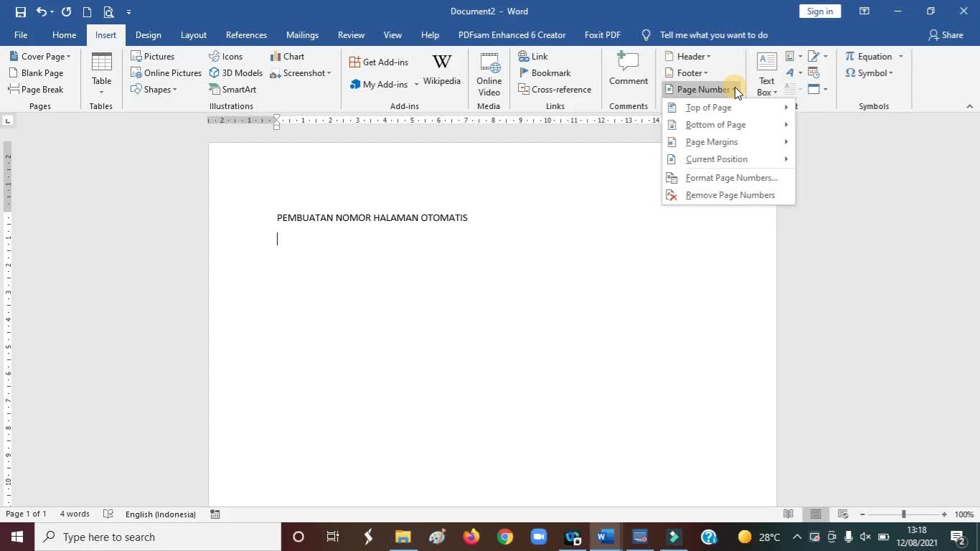The image size is (980, 551).
Task: Click the Sign in button
Action: (x=819, y=11)
